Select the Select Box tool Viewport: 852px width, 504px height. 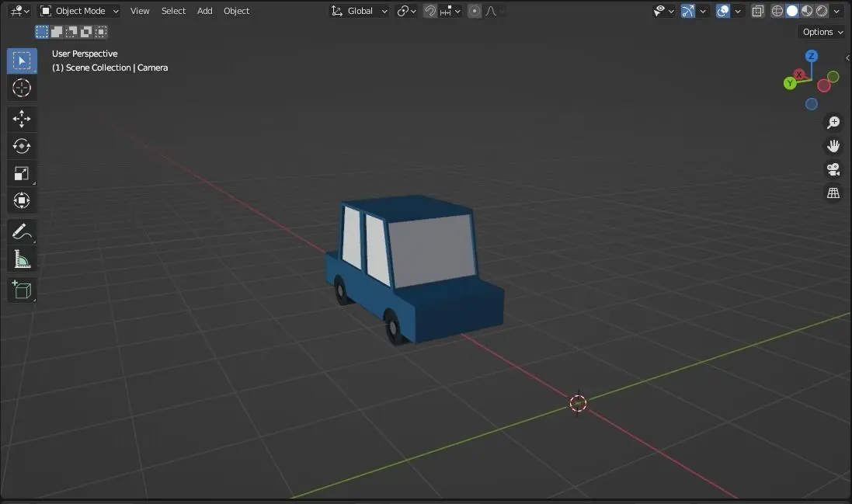click(22, 61)
